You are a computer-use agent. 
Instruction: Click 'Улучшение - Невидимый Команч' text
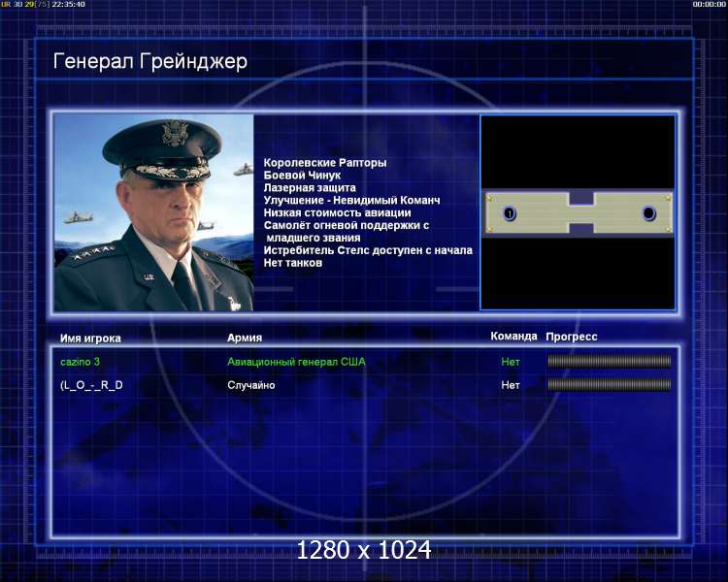[351, 201]
